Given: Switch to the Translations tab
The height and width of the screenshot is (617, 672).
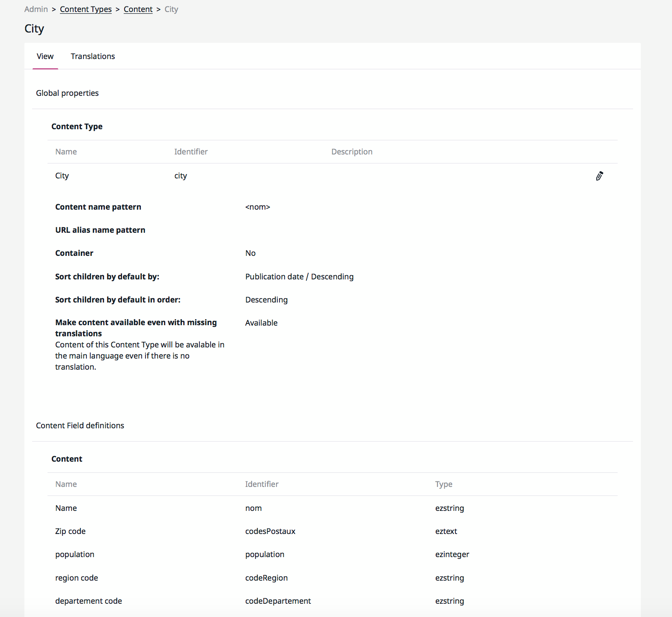Looking at the screenshot, I should click(x=93, y=56).
